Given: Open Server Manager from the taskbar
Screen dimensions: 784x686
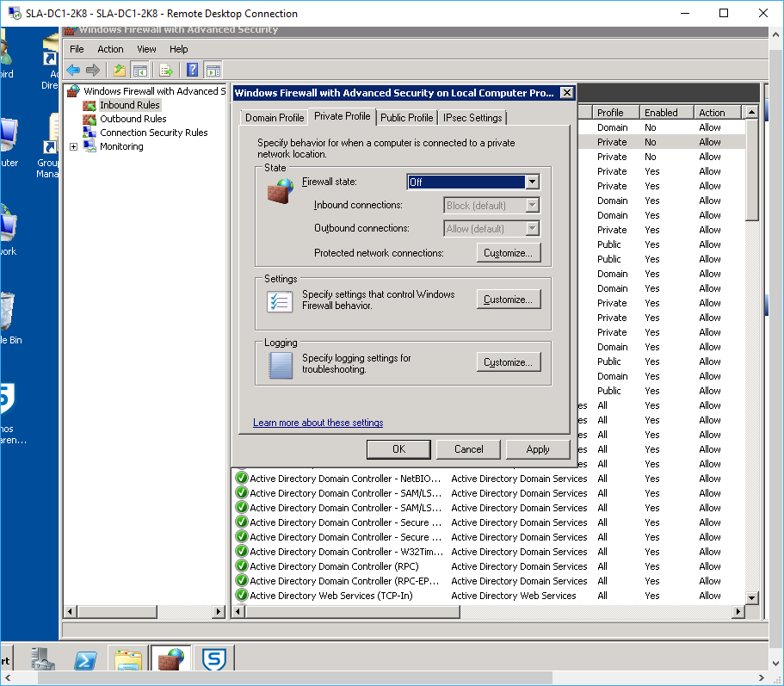Looking at the screenshot, I should (x=42, y=659).
